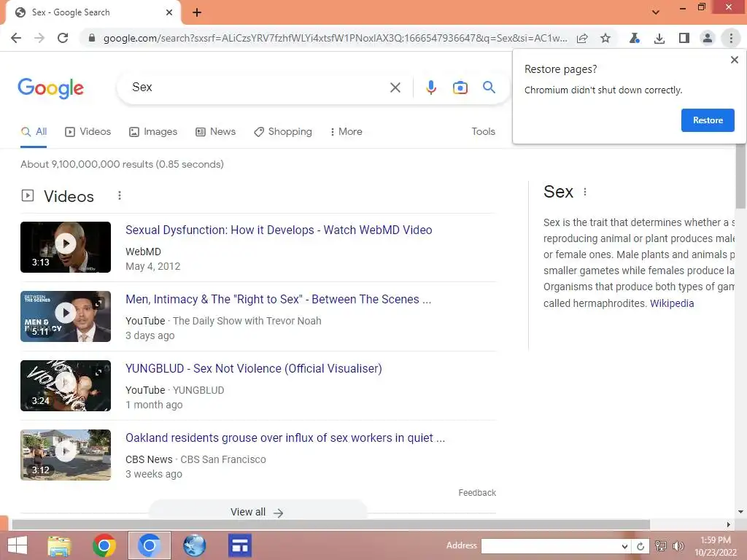The image size is (747, 560).
Task: Click the Google logo
Action: (x=50, y=88)
